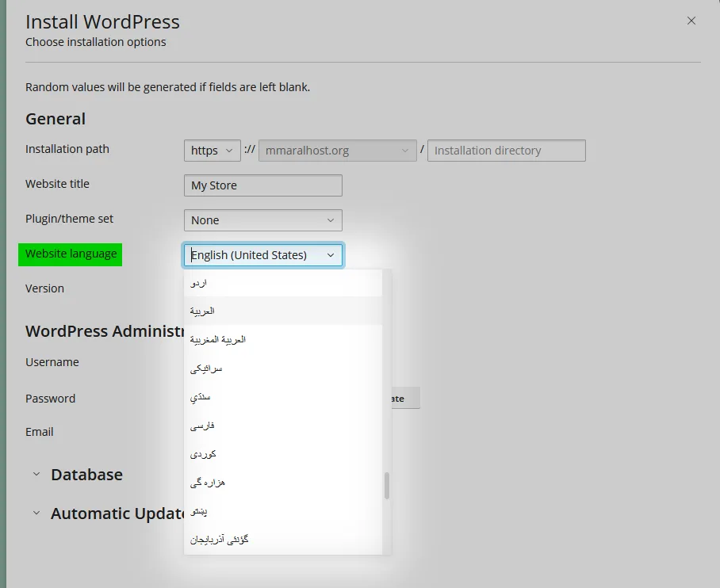The image size is (720, 588).
Task: Select العربية المغربية (Moroccan Arabic) option
Action: pyautogui.click(x=283, y=339)
